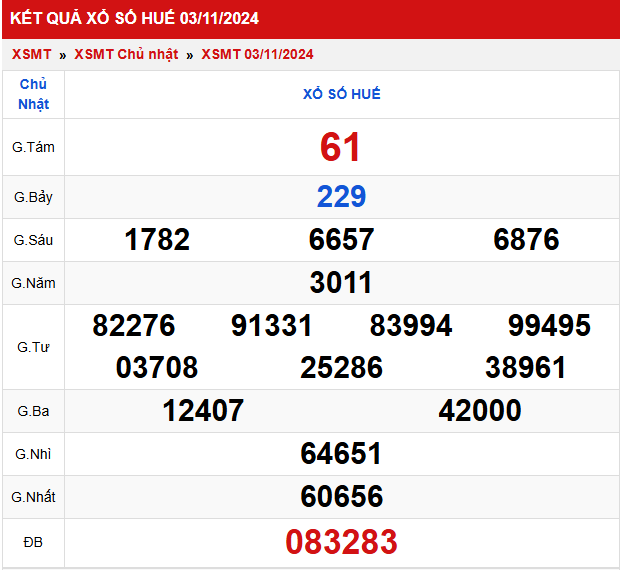Click the XSMT breadcrumb link
623x570 pixels.
(31, 54)
